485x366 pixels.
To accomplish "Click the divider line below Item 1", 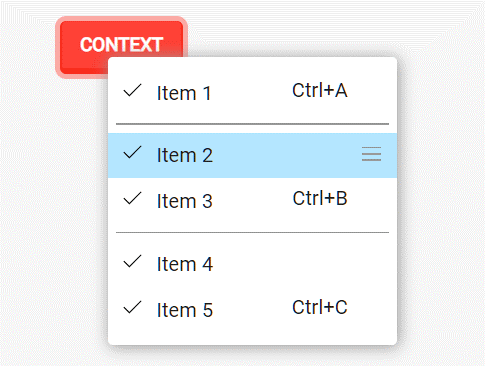I will (252, 124).
